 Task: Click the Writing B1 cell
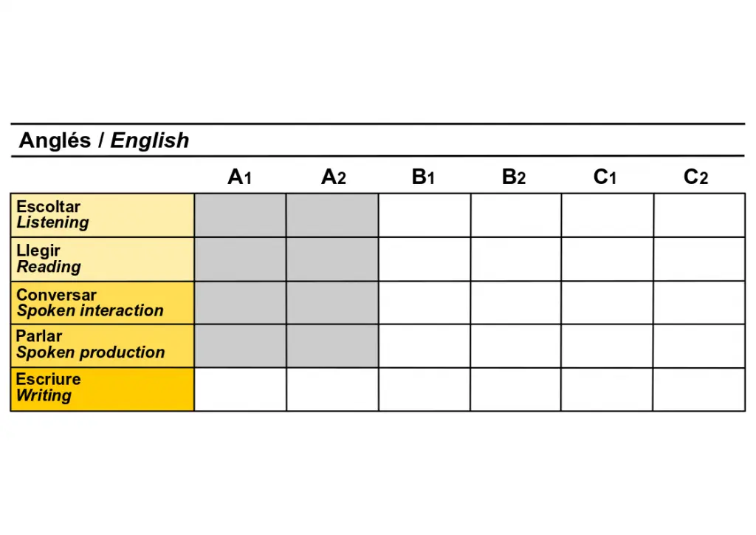424,389
